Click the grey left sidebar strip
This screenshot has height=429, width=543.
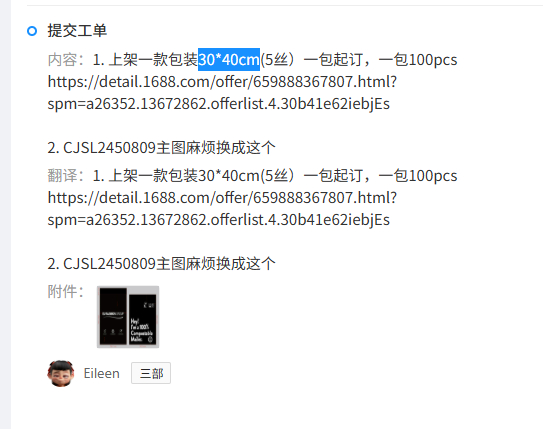(x=5, y=215)
